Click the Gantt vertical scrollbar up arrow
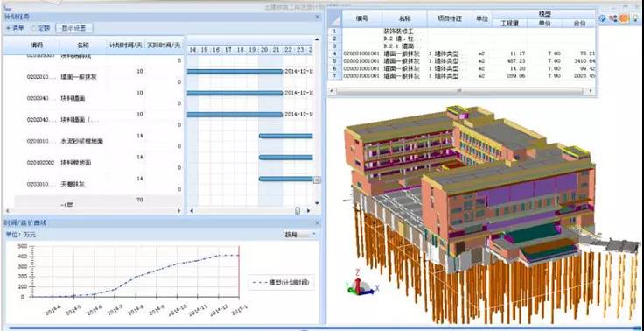Viewport: 644px width, 331px height. (x=317, y=39)
